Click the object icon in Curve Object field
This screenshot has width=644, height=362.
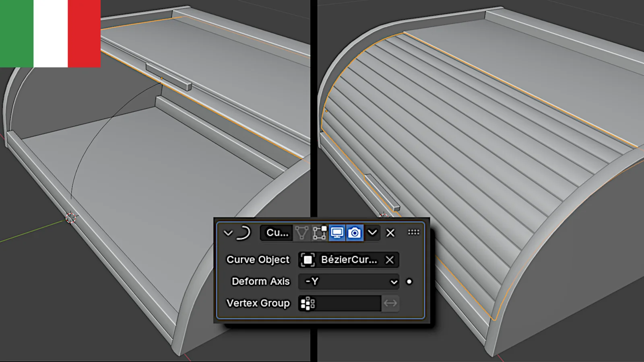(308, 260)
